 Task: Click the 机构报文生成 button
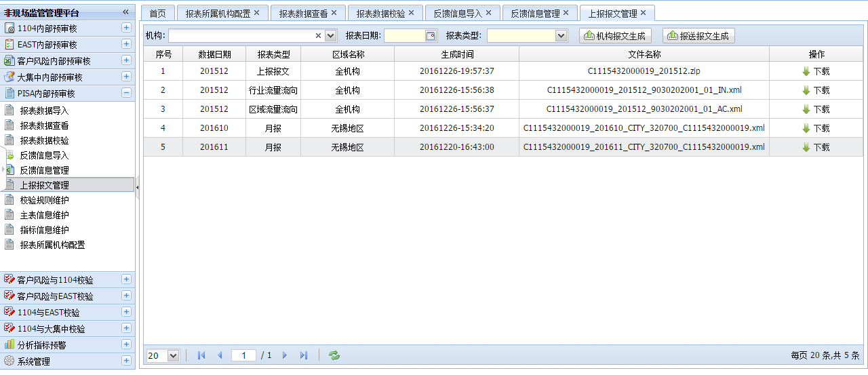(x=614, y=36)
